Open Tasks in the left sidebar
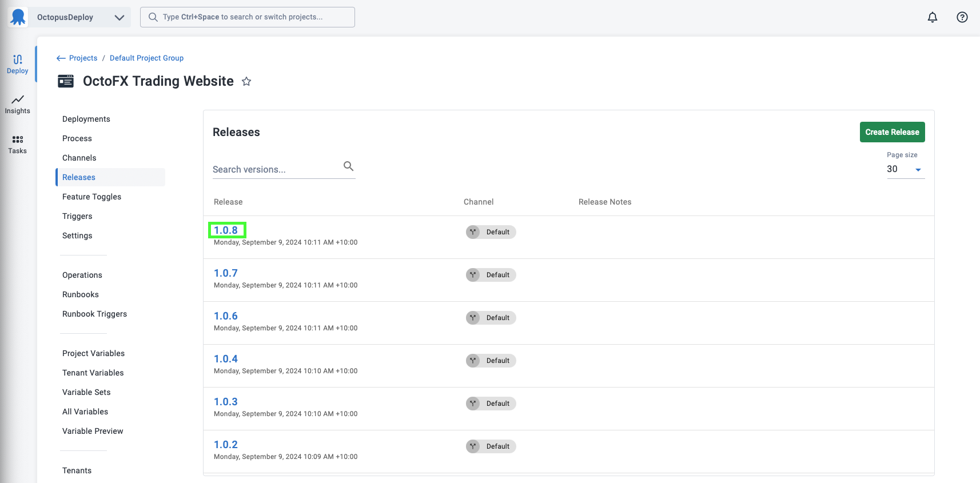The height and width of the screenshot is (483, 980). 18,145
